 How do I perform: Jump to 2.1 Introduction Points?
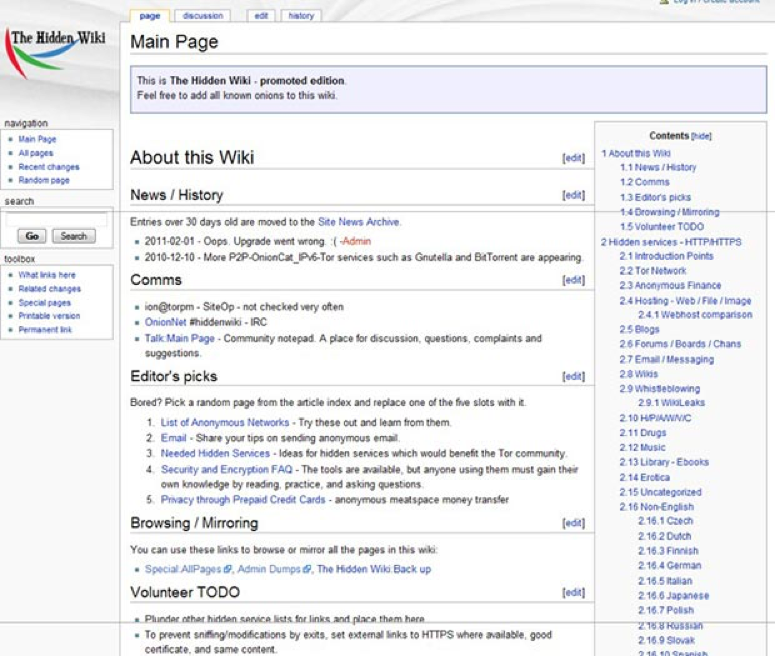pyautogui.click(x=666, y=256)
